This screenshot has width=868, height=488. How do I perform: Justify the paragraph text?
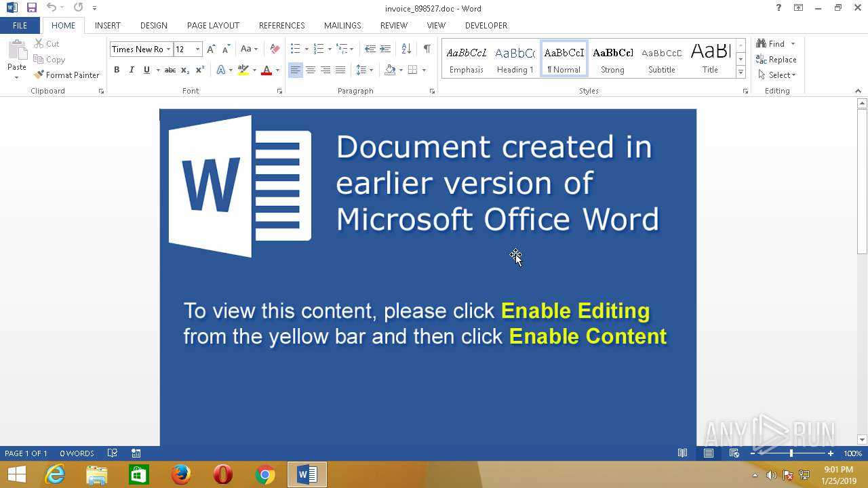click(340, 70)
